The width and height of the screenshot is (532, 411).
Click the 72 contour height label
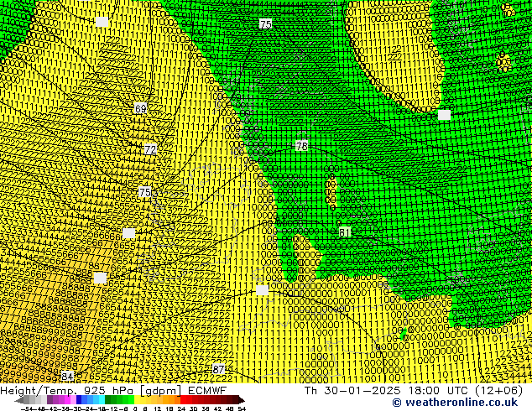pos(150,149)
